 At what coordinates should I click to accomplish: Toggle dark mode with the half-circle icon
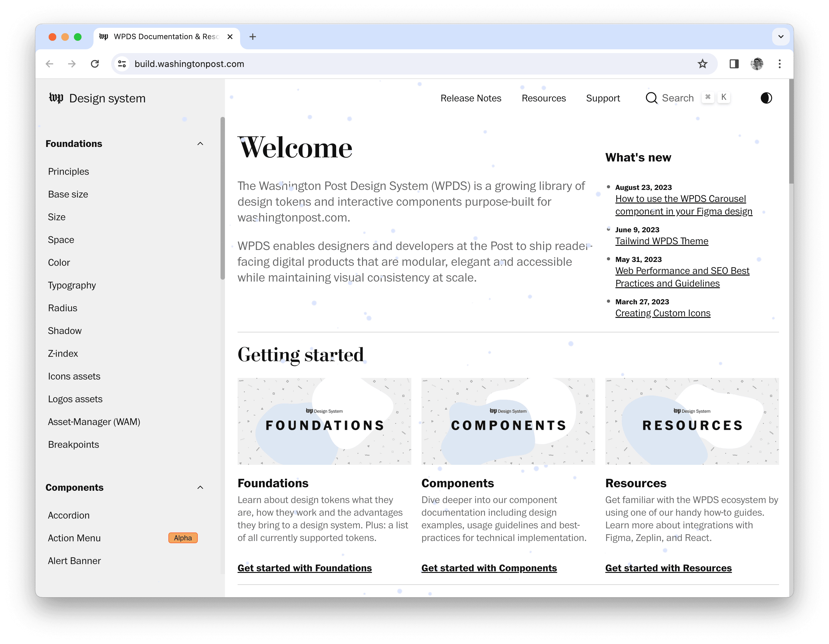(x=766, y=98)
